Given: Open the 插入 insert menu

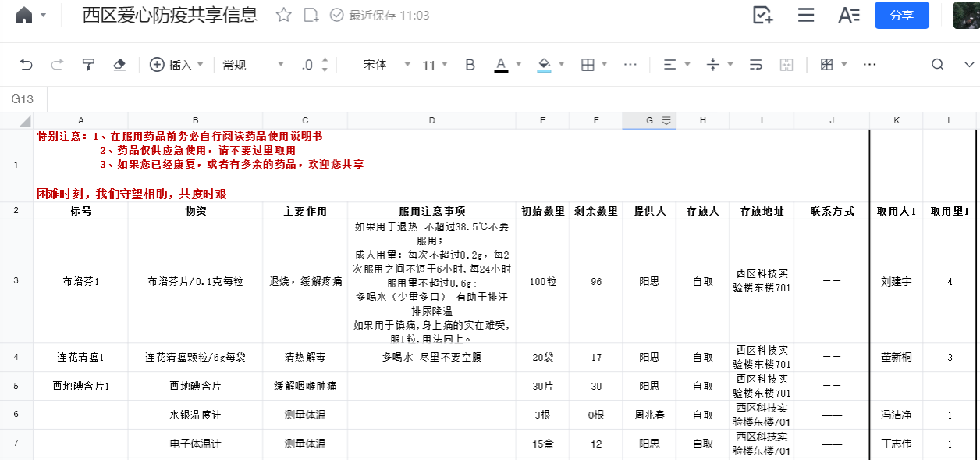Looking at the screenshot, I should point(176,65).
